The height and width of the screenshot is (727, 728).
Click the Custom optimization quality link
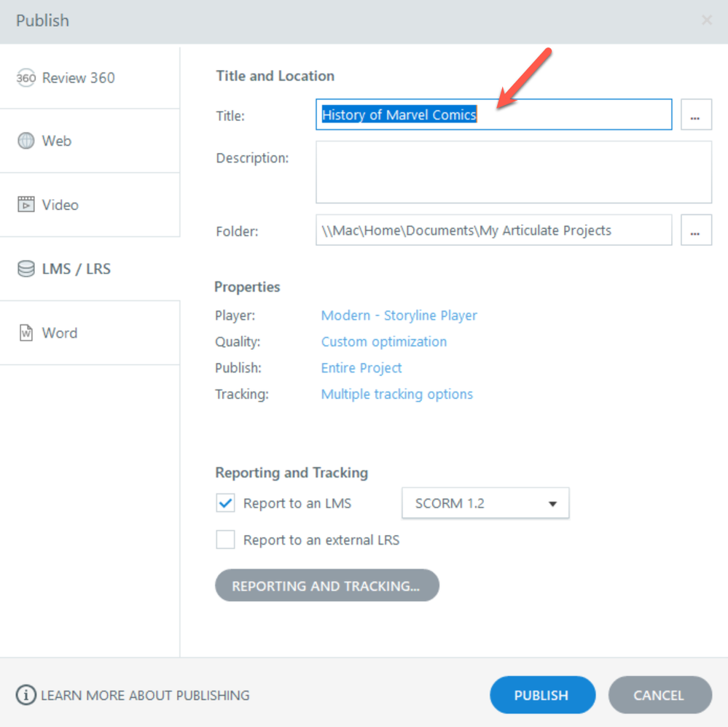(x=384, y=342)
